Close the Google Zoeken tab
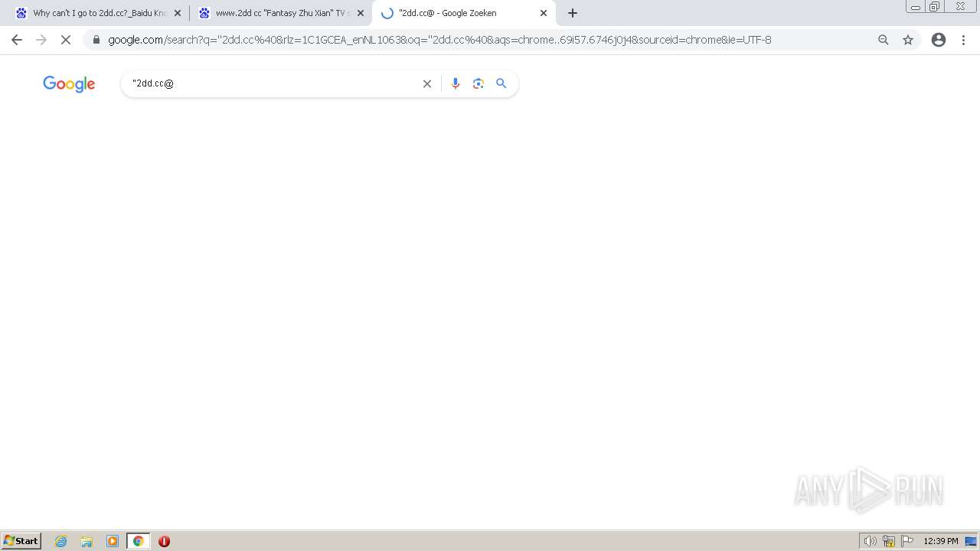Viewport: 980px width, 551px height. click(x=544, y=13)
